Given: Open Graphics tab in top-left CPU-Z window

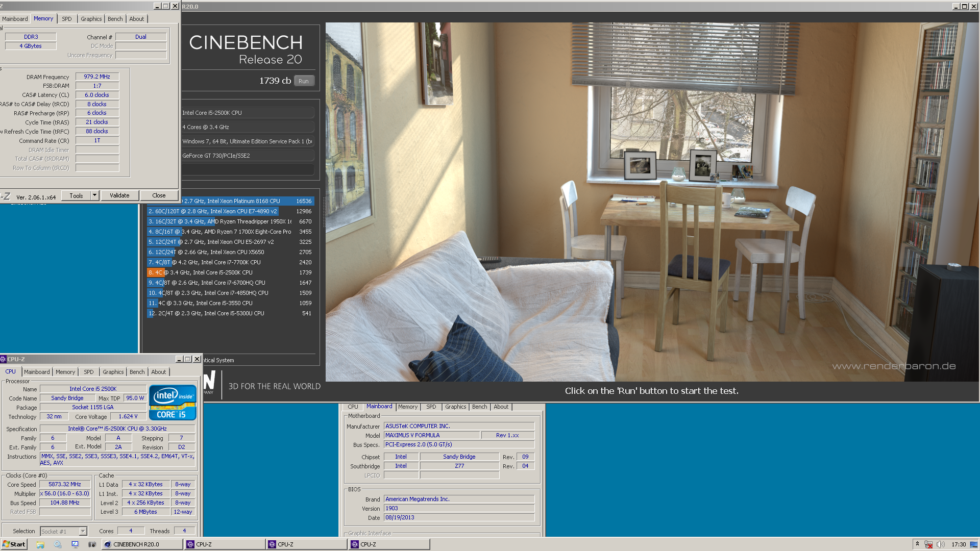Looking at the screenshot, I should click(x=91, y=19).
